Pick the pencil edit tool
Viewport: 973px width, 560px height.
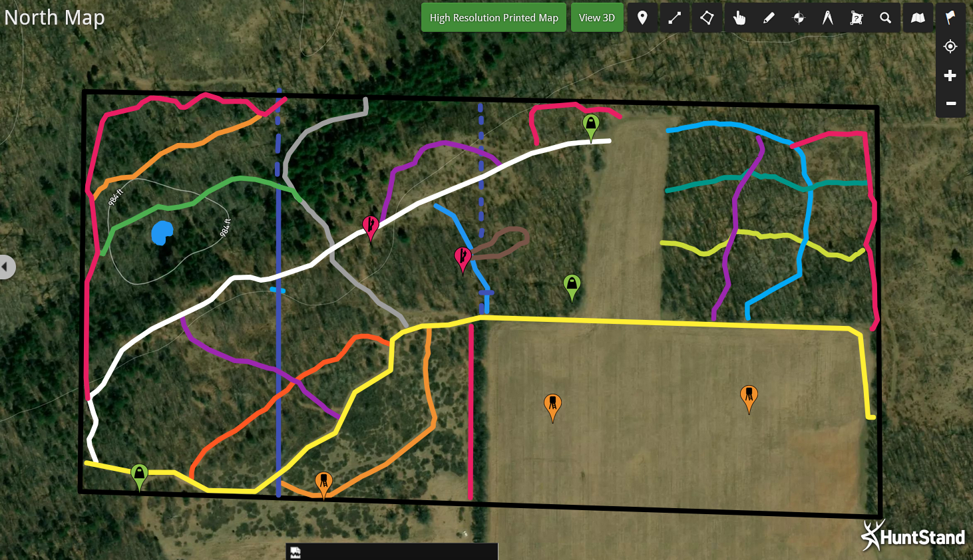tap(769, 18)
